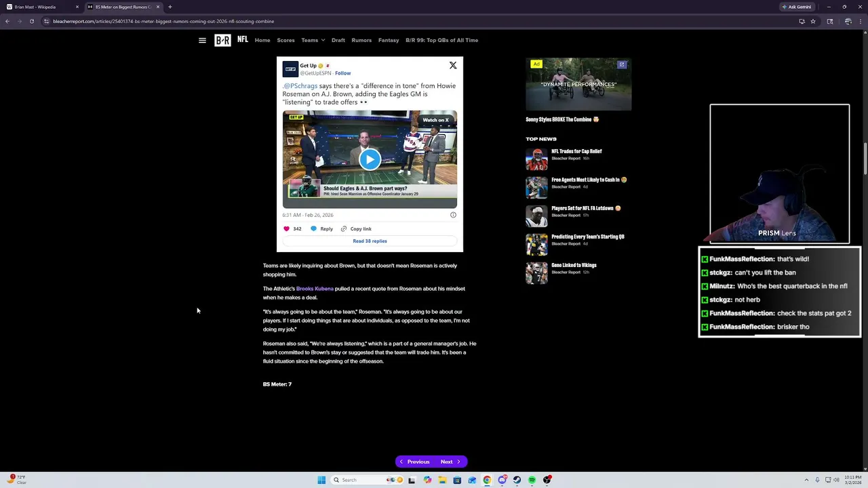
Task: Click the NFL label next to logo
Action: [x=243, y=39]
